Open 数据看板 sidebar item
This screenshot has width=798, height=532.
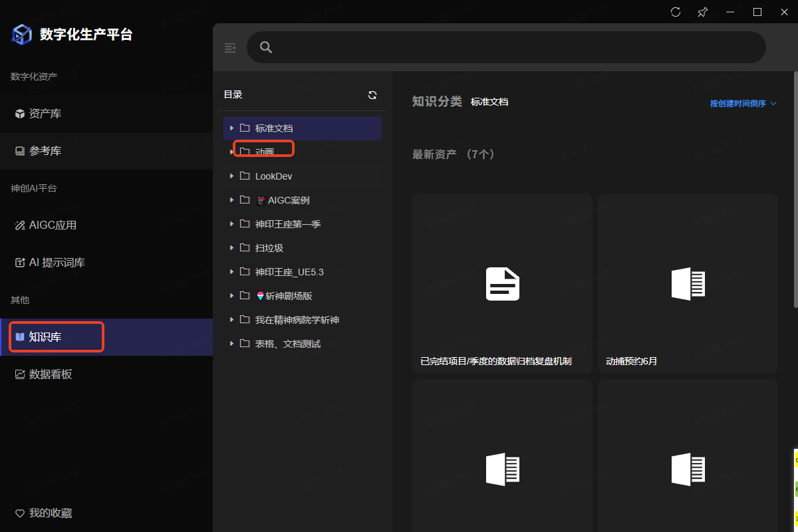106,374
